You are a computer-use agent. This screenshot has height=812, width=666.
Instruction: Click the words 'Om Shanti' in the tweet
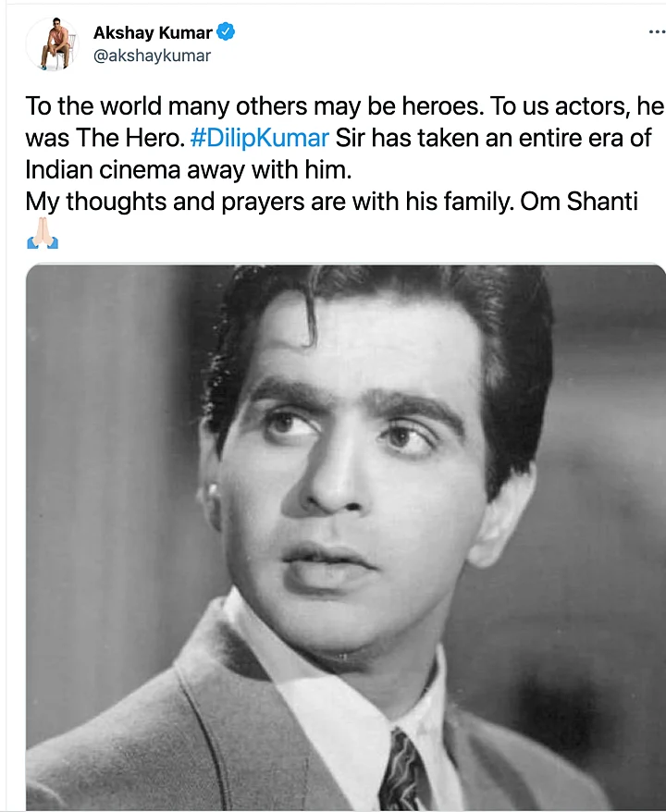tap(579, 202)
